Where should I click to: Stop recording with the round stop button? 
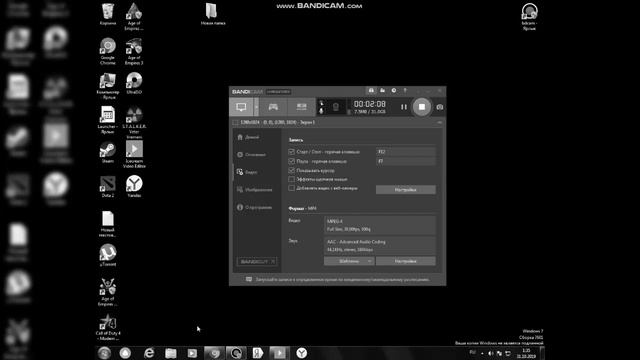[422, 107]
